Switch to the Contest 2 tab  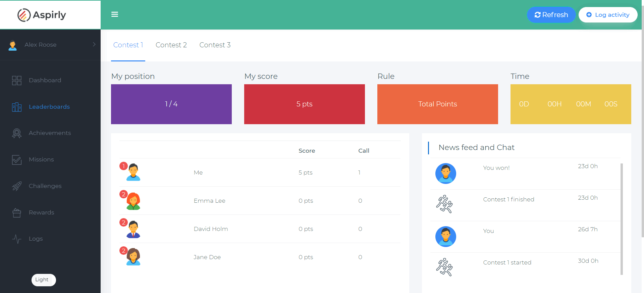[171, 45]
